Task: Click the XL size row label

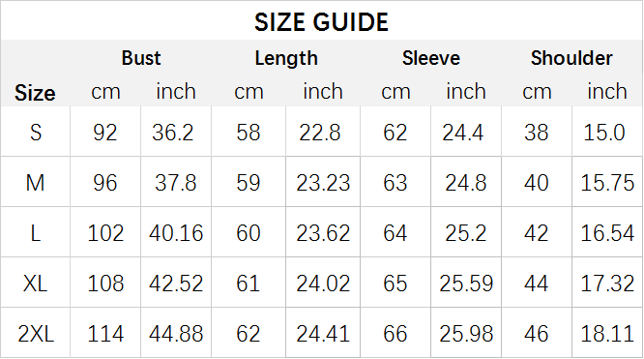Action: (x=36, y=284)
